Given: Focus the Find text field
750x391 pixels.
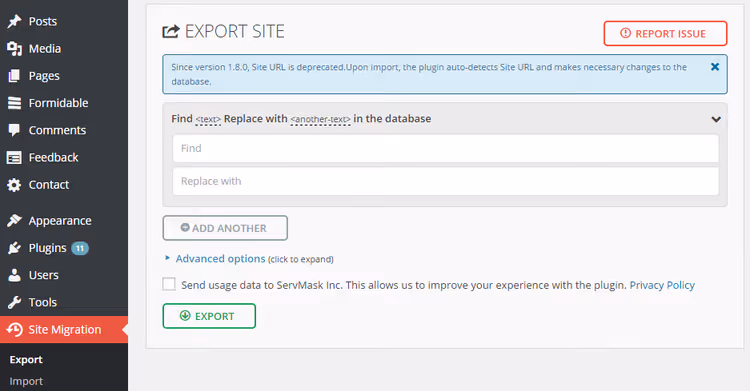Looking at the screenshot, I should 445,148.
